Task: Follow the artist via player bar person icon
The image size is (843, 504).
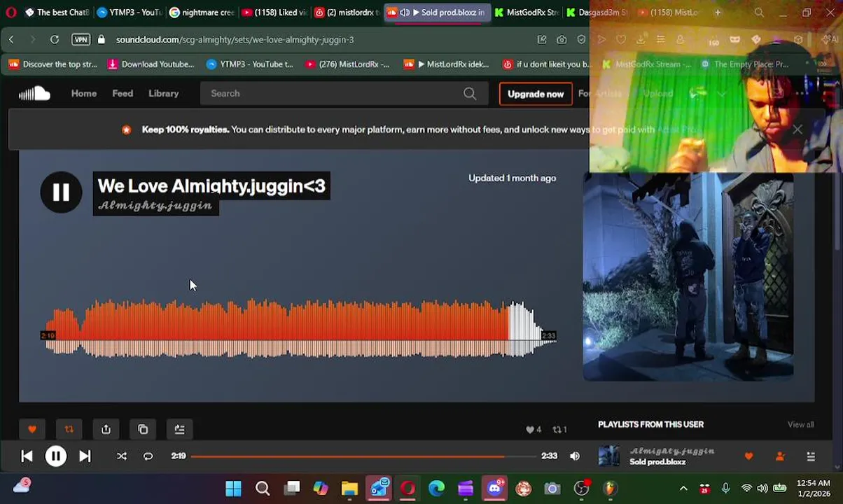Action: 780,456
